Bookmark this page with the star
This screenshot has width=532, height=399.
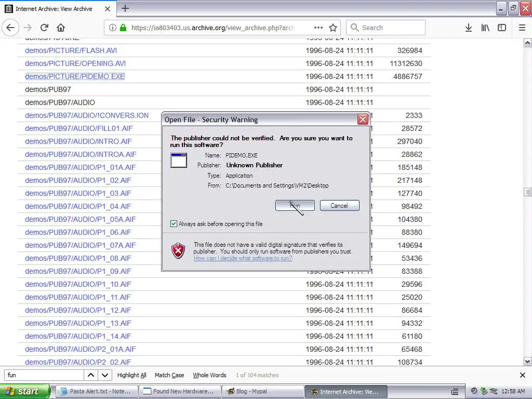tap(333, 28)
